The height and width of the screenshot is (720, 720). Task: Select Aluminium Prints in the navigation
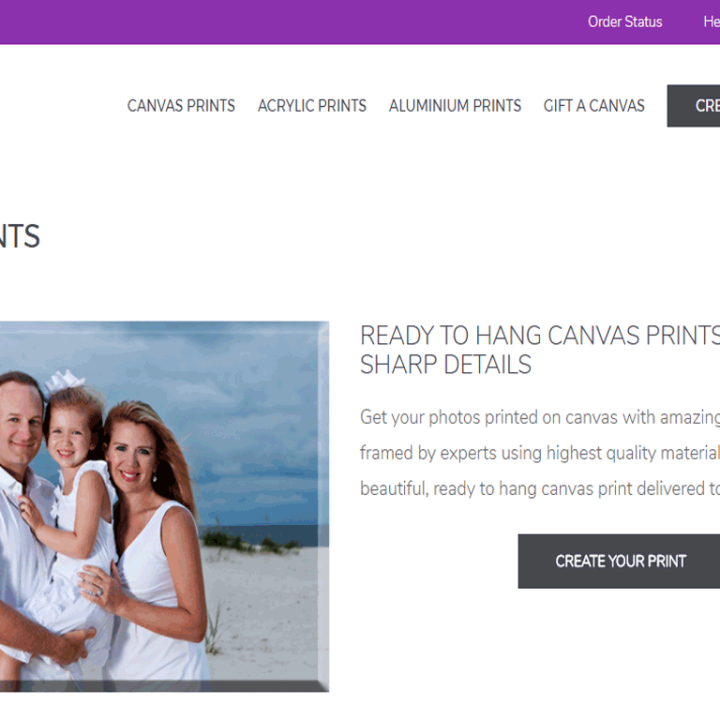455,106
